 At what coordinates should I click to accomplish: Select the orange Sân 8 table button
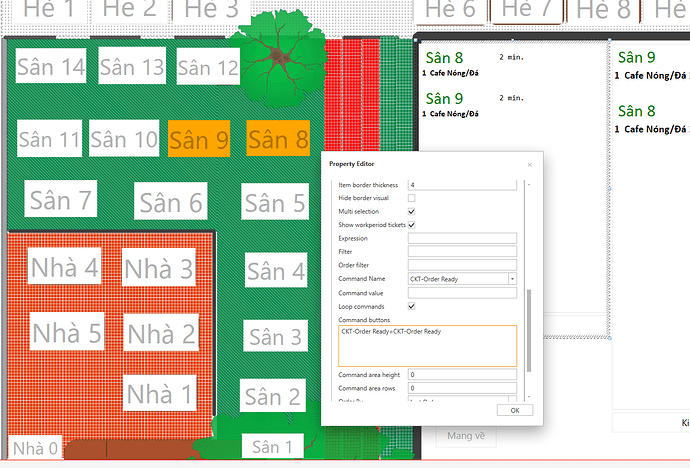click(x=277, y=140)
